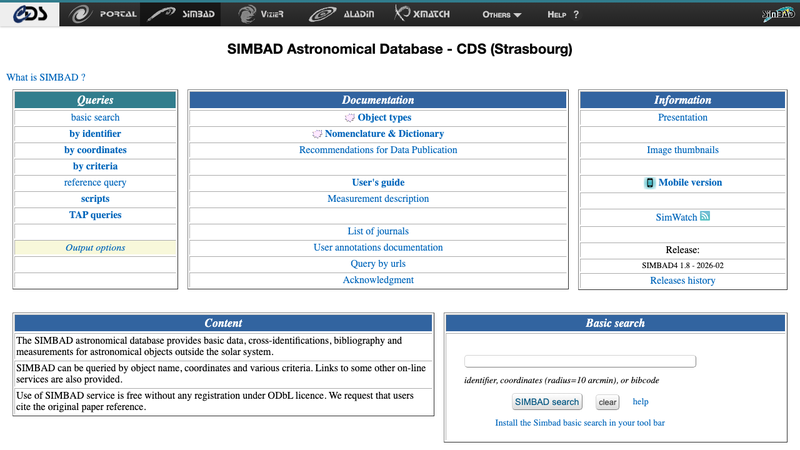800x450 pixels.
Task: Open query by identifier
Action: 95,134
